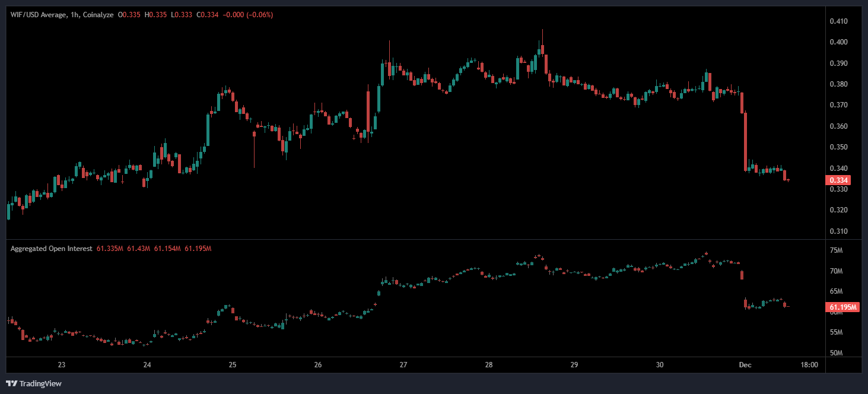Click the 0.410 price axis label

click(839, 21)
